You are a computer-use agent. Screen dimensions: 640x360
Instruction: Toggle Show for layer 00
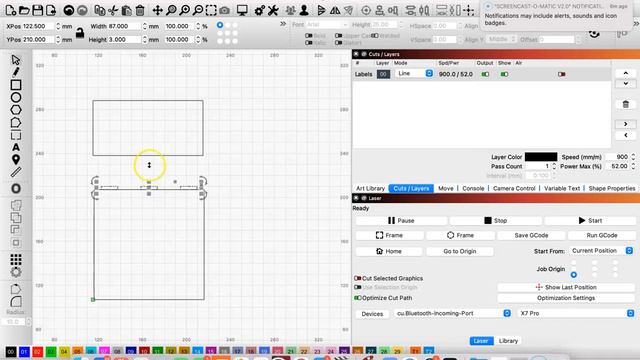[504, 74]
